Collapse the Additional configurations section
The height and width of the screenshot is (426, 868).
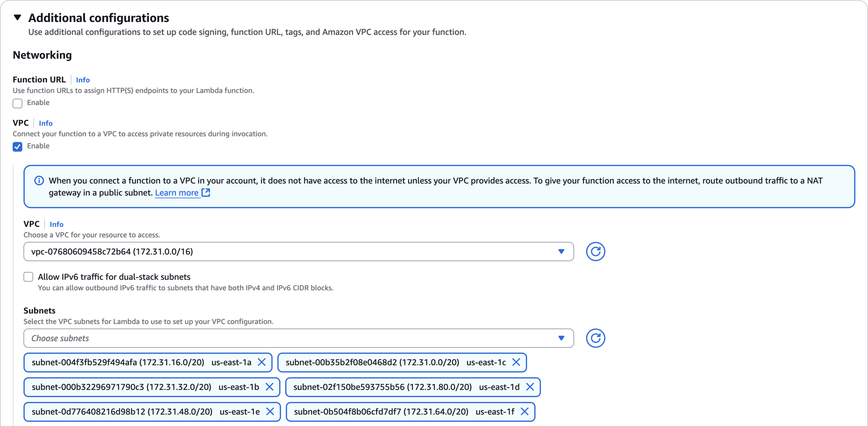[18, 17]
